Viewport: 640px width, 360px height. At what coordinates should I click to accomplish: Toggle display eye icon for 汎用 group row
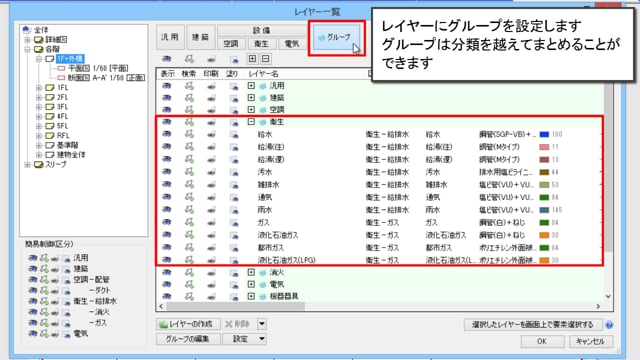167,86
